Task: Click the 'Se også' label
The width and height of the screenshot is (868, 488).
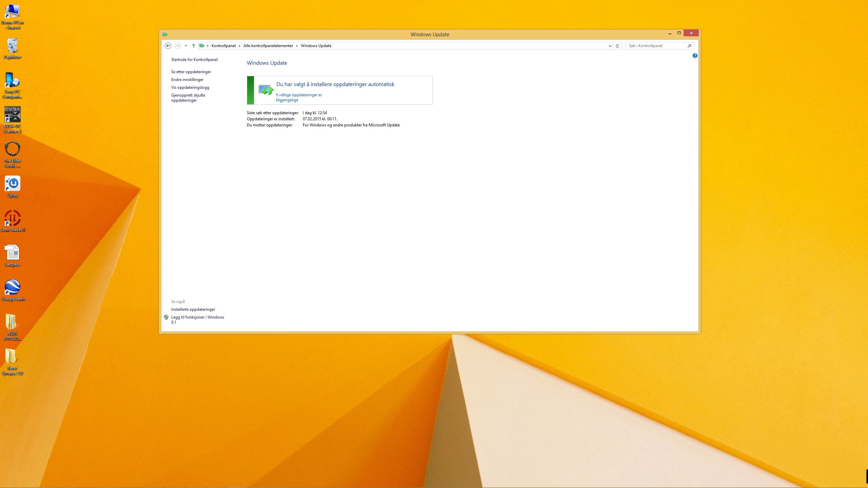Action: click(178, 302)
